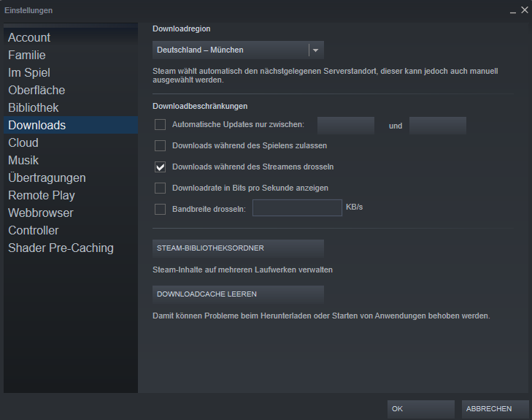Go to Musik settings
The height and width of the screenshot is (420, 532).
71,160
